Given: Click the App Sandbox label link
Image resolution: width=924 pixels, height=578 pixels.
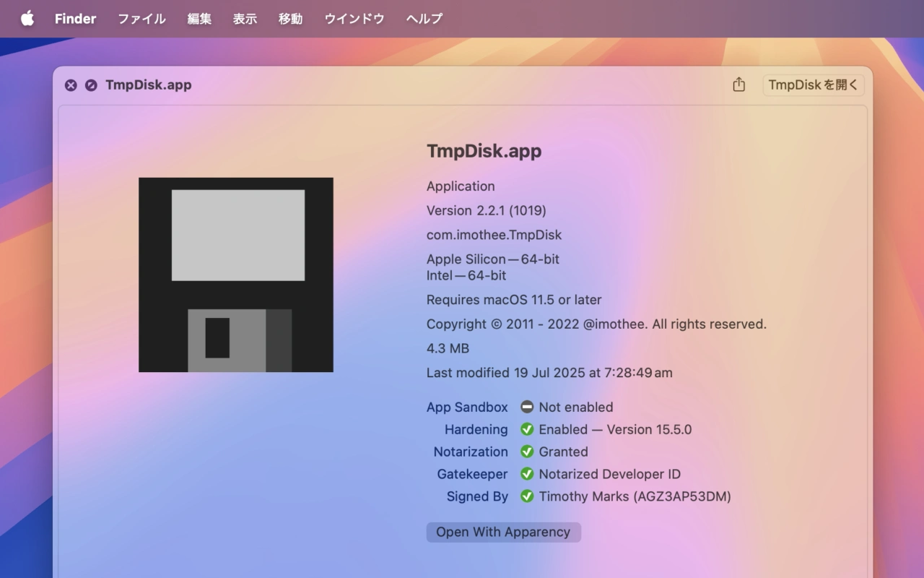Looking at the screenshot, I should point(467,407).
